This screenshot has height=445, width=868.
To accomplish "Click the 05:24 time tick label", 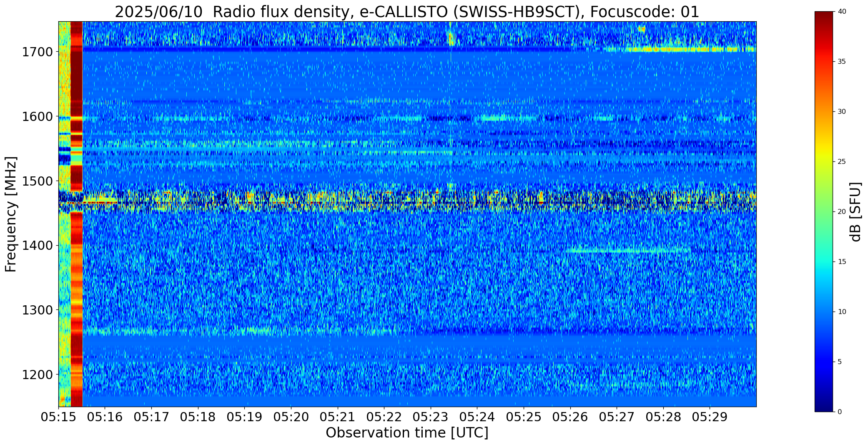I will click(x=477, y=417).
